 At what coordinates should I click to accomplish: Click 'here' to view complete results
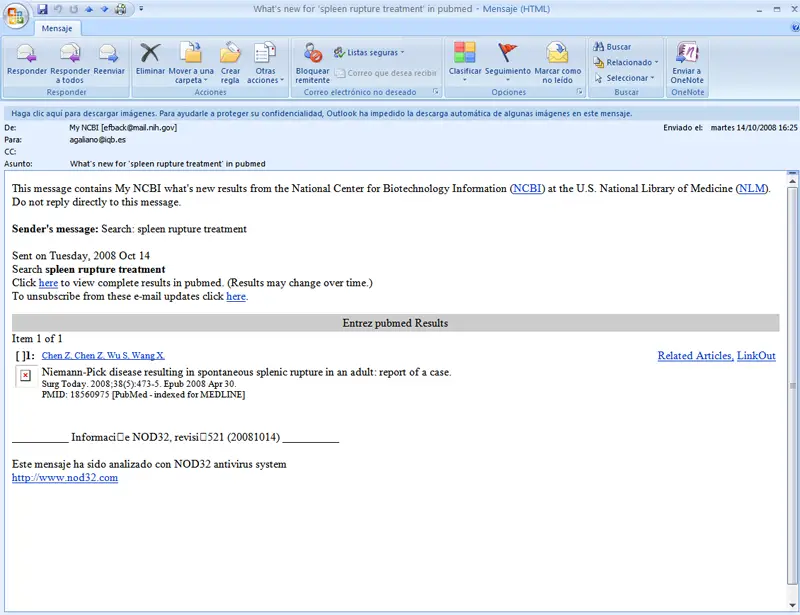[x=48, y=283]
